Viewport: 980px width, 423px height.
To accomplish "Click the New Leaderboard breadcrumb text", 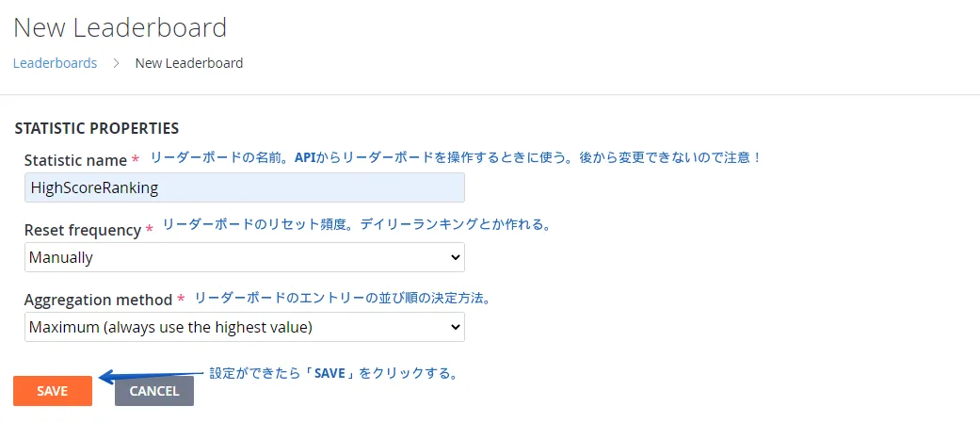I will point(188,63).
